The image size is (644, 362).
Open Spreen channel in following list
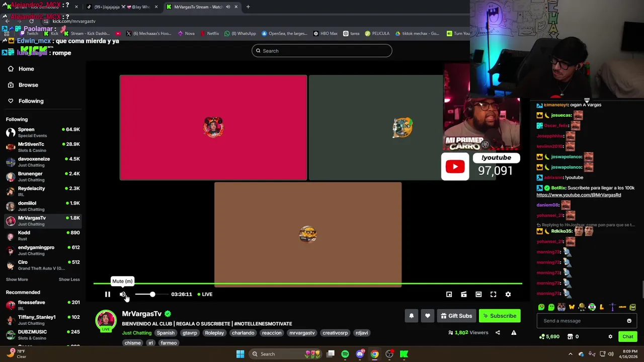tap(43, 132)
